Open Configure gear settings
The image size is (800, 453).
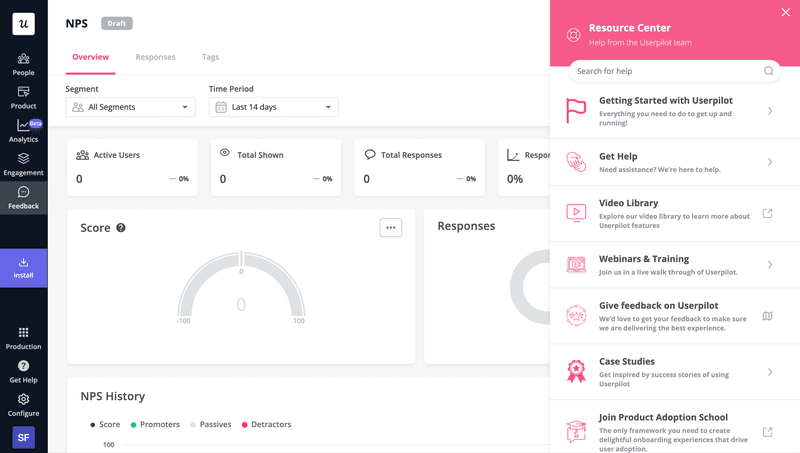point(23,404)
